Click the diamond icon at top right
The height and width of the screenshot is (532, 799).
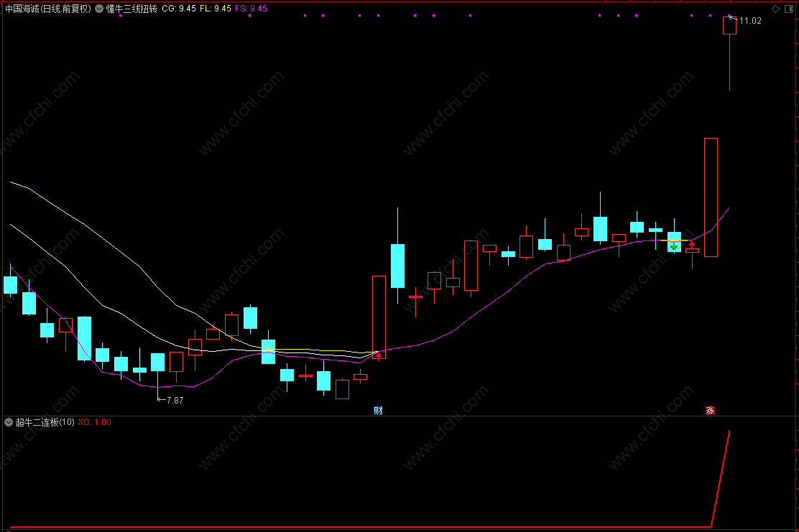(x=775, y=9)
